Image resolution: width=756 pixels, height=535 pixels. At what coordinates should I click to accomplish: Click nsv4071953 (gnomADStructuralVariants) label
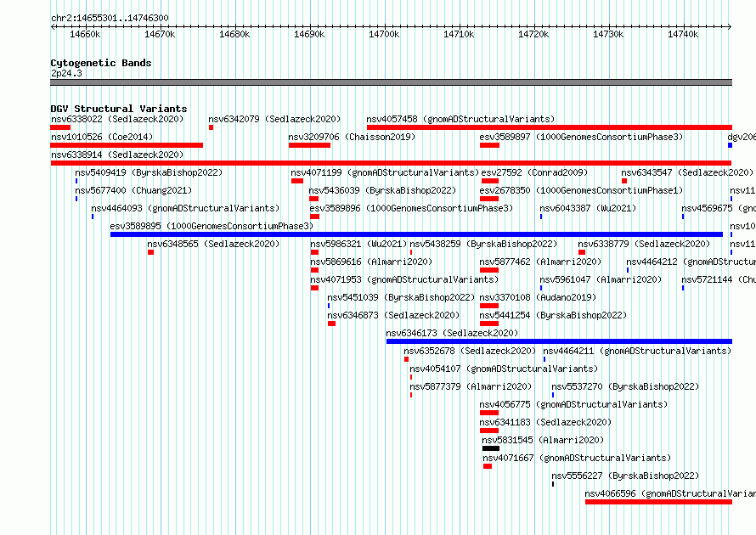pyautogui.click(x=404, y=279)
